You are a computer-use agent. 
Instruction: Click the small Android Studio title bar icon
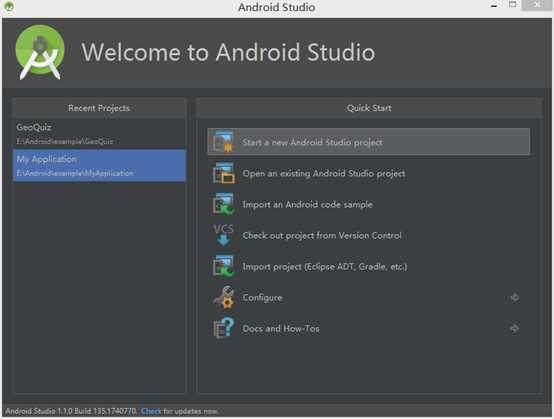click(9, 6)
